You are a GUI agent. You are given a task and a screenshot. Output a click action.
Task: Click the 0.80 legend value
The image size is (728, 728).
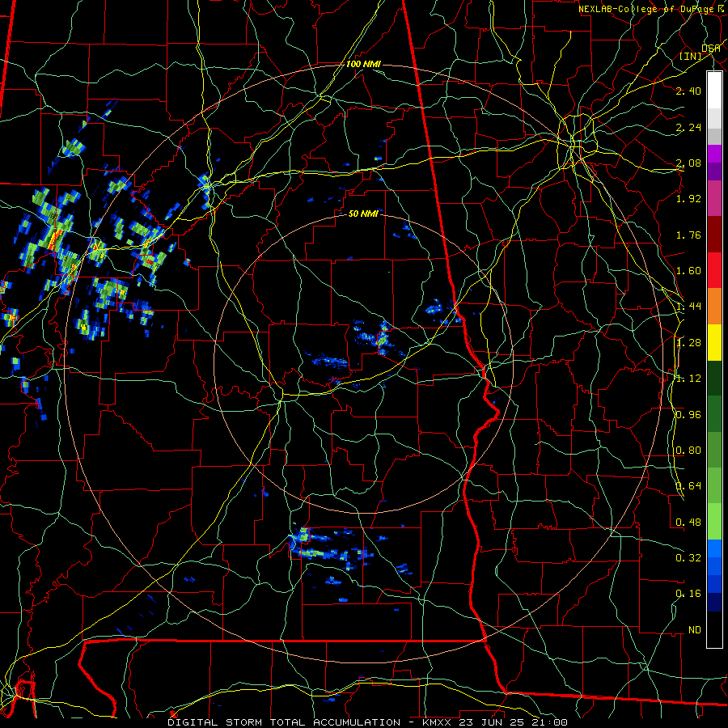click(688, 451)
